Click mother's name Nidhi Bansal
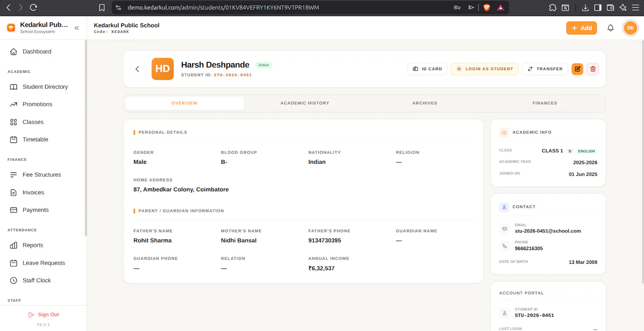The image size is (644, 331). click(239, 240)
